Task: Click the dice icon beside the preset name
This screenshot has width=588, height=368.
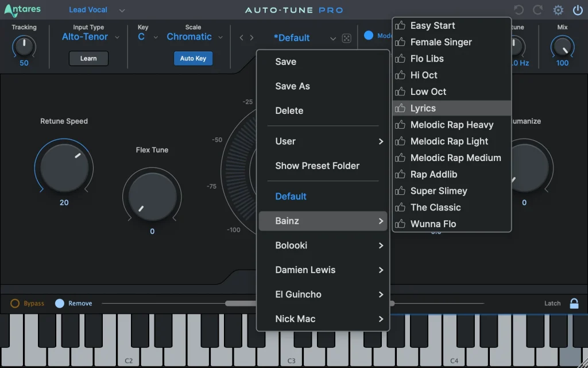Action: [x=346, y=37]
